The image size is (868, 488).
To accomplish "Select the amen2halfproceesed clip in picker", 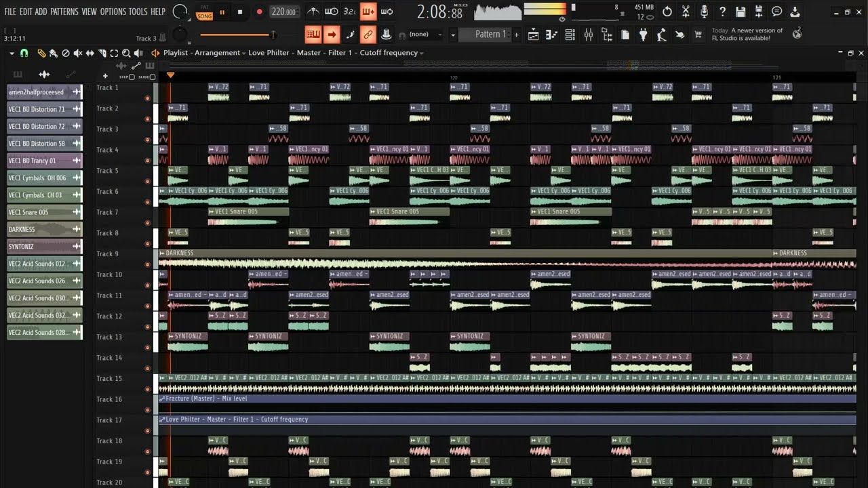I will 45,92.
